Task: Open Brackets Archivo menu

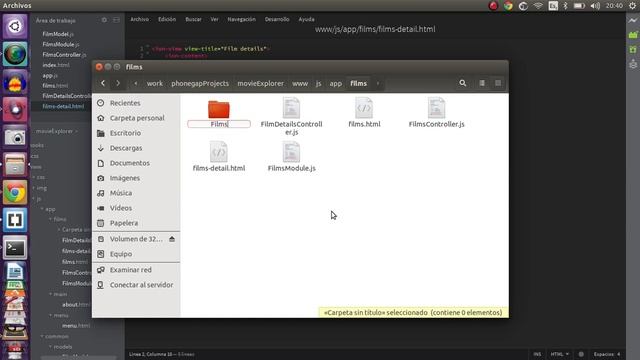Action: tap(140, 19)
